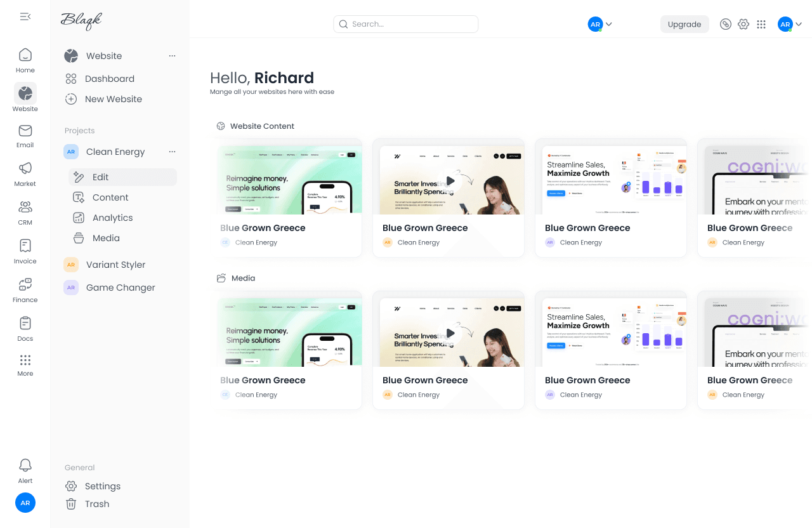The image size is (812, 528).
Task: Open the Clean Energy project options ellipsis
Action: pyautogui.click(x=172, y=152)
